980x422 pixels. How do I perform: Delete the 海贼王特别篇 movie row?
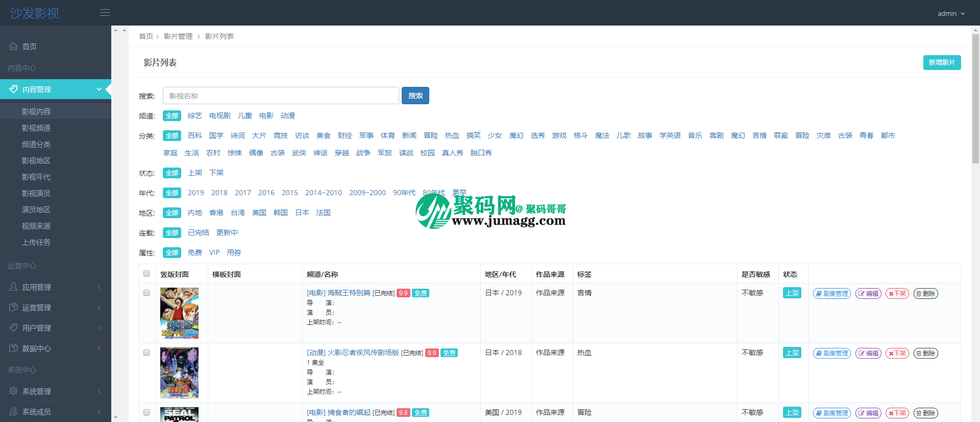tap(925, 294)
